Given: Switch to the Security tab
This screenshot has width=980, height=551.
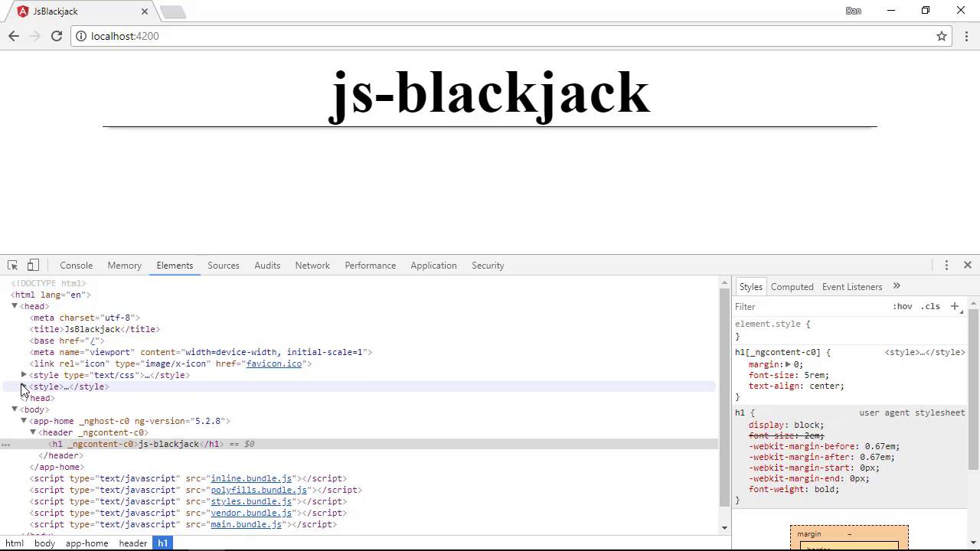Looking at the screenshot, I should coord(488,265).
